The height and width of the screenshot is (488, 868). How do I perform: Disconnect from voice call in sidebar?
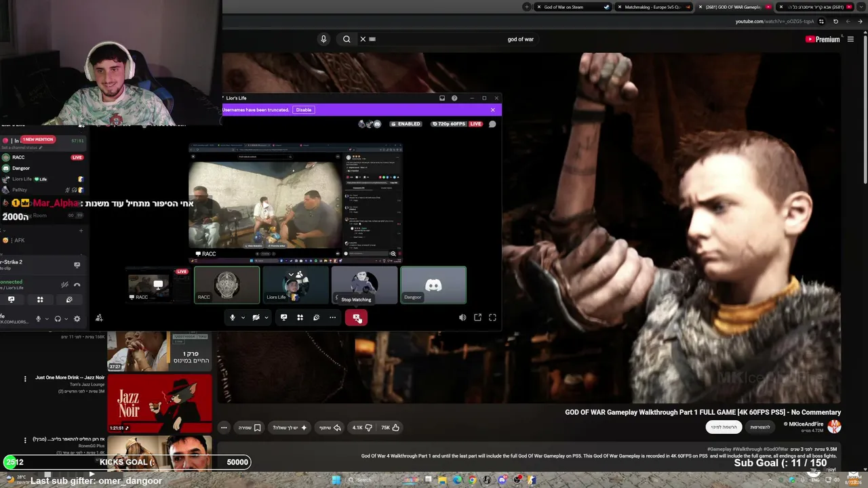pyautogui.click(x=77, y=285)
